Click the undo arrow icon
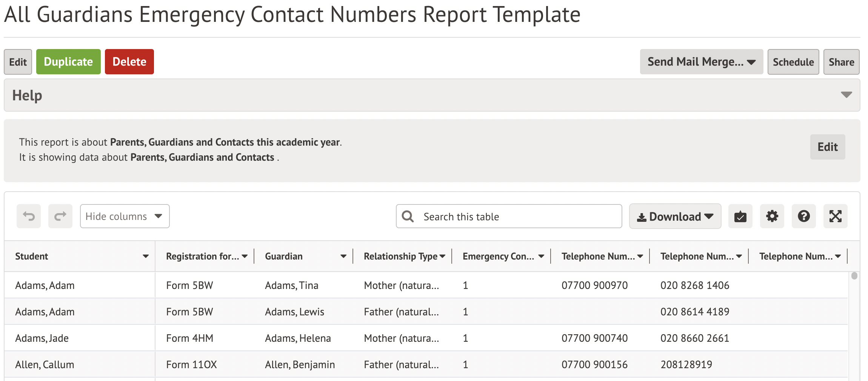 tap(29, 216)
